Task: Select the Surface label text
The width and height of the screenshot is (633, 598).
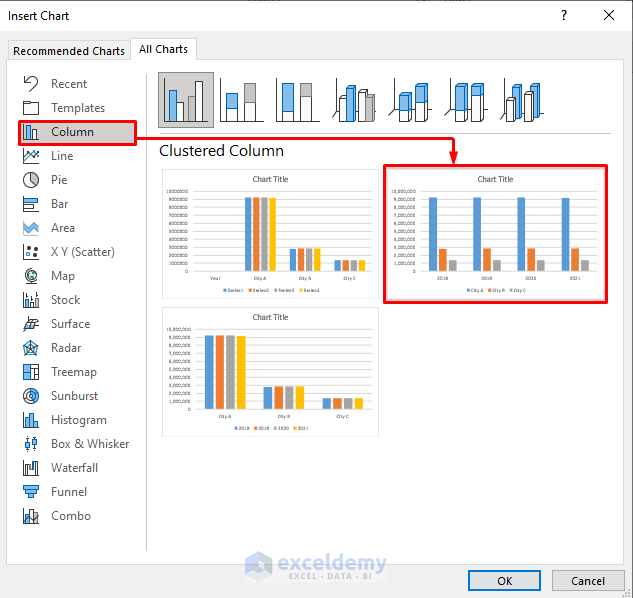Action: coord(70,324)
